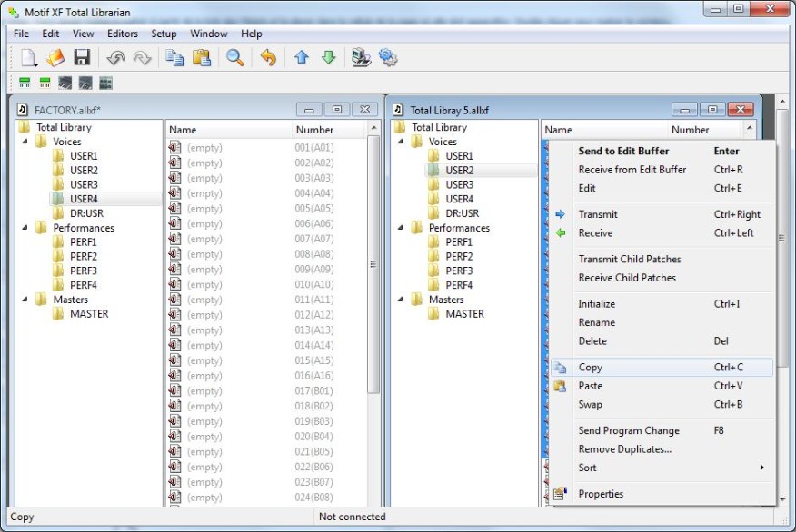Click the second keyboard image icon
This screenshot has width=796, height=532.
pos(85,83)
